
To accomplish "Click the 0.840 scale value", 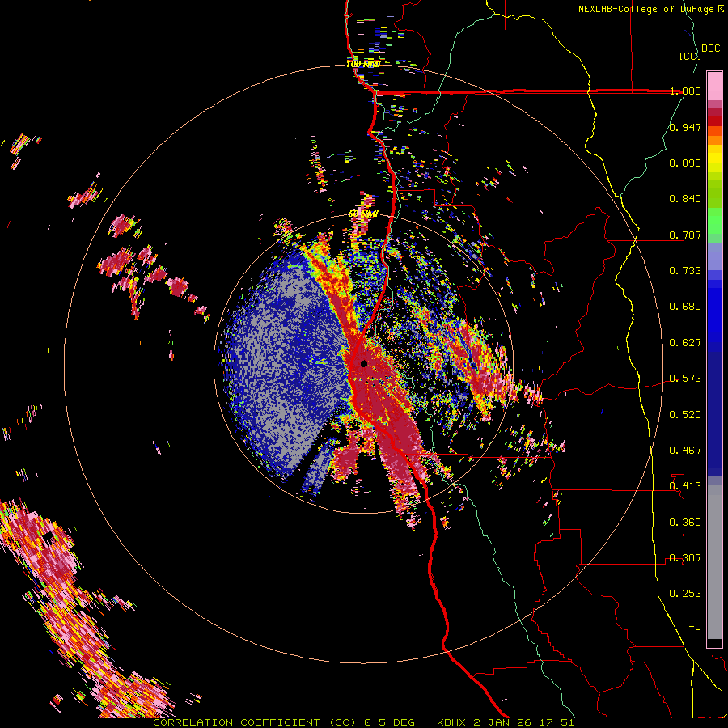I will [x=685, y=199].
